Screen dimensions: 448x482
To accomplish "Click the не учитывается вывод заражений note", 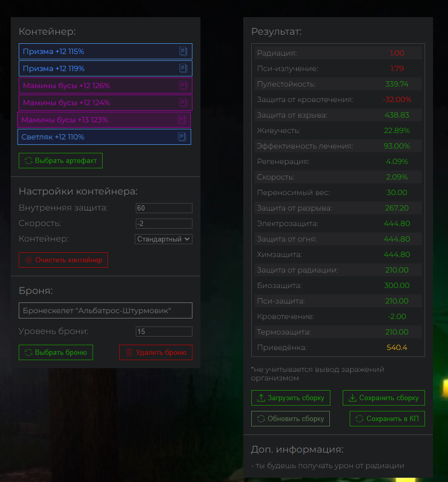I will click(318, 374).
